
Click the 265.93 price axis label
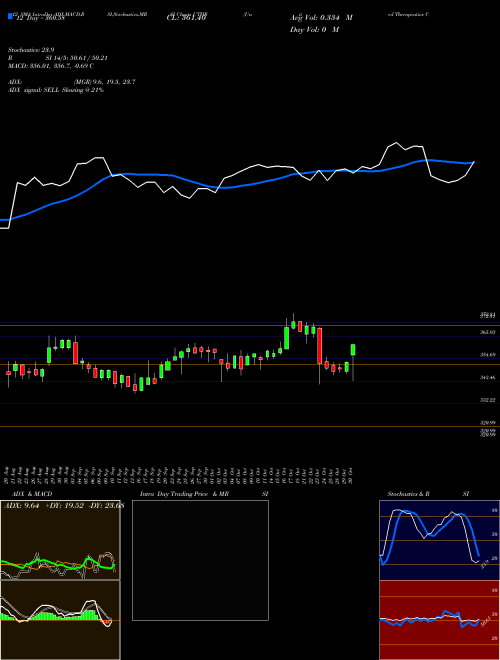click(x=487, y=332)
